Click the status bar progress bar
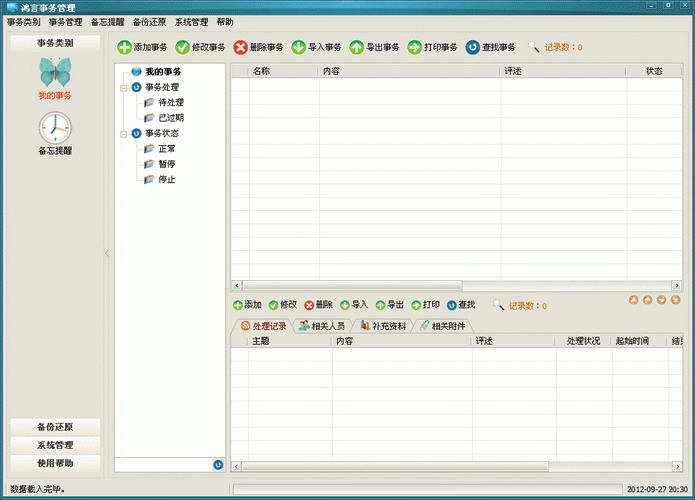This screenshot has width=695, height=500. (x=427, y=489)
